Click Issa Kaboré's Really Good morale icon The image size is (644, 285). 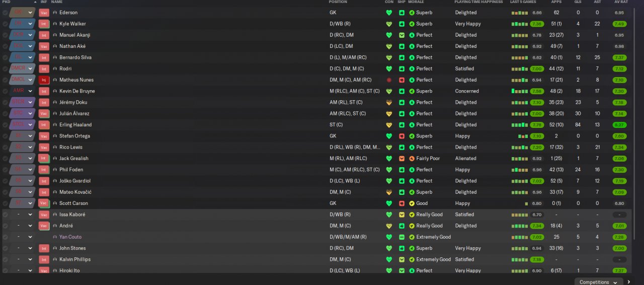(x=412, y=215)
